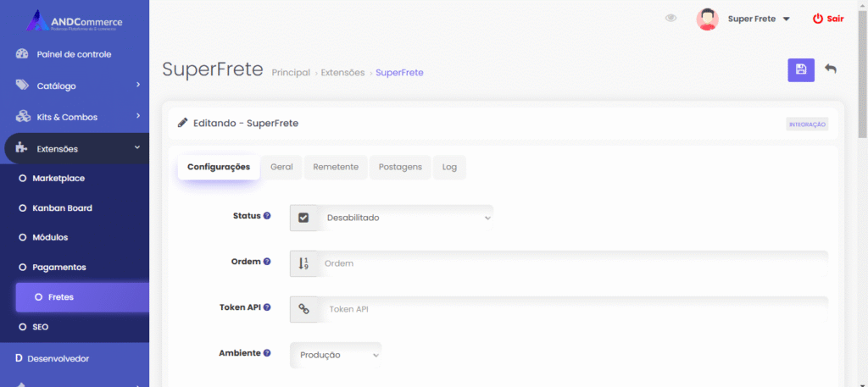Click the Kits & Combos boxes icon

(x=23, y=117)
